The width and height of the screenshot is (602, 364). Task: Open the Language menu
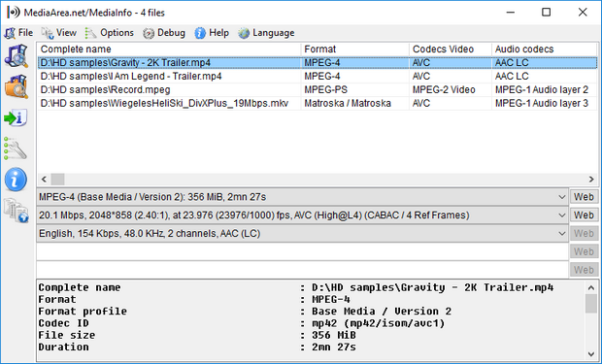[266, 33]
